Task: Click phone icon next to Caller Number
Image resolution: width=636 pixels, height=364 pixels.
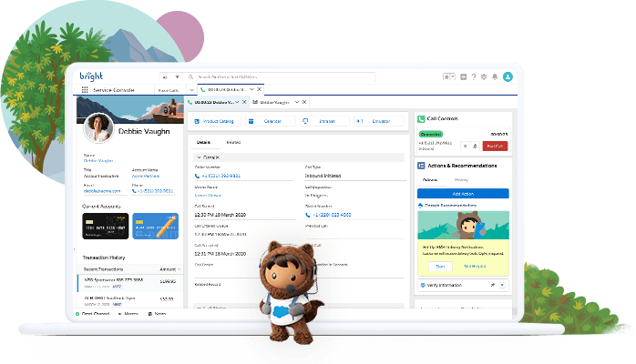Action: click(x=197, y=176)
